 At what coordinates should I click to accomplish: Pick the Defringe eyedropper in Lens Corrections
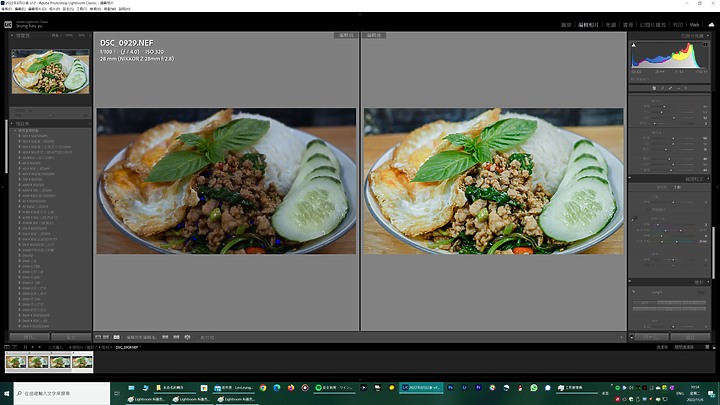click(634, 219)
